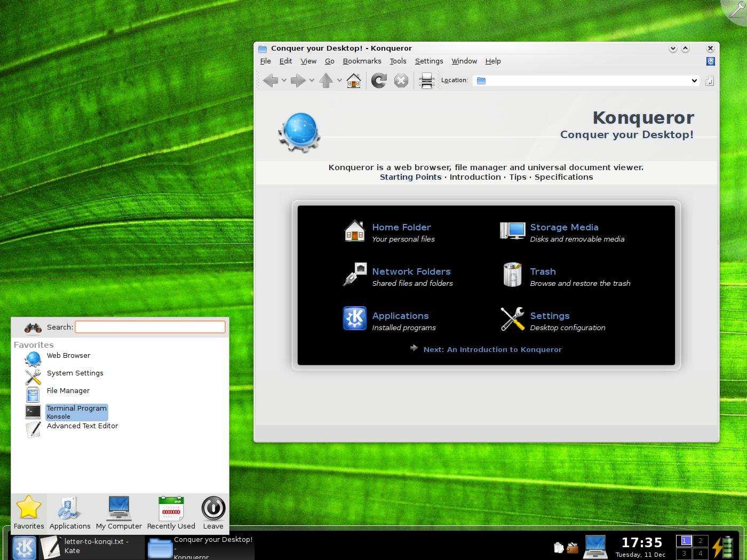The width and height of the screenshot is (747, 560).
Task: Click the blue KDE Applications icon
Action: (354, 318)
